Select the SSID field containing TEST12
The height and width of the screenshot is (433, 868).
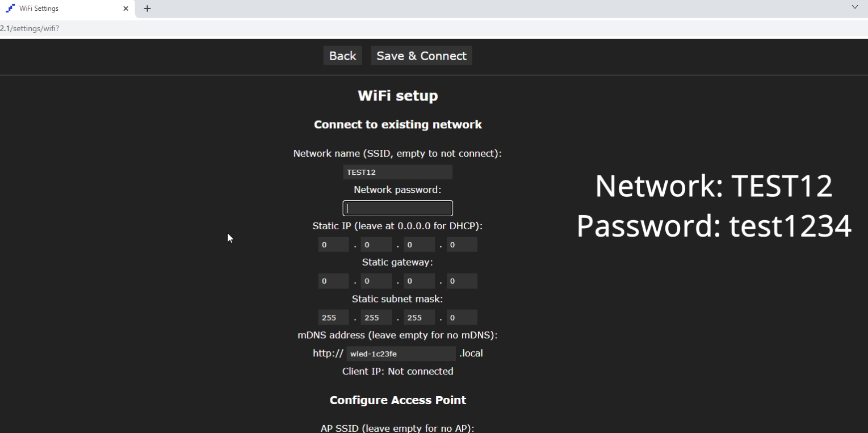click(397, 172)
